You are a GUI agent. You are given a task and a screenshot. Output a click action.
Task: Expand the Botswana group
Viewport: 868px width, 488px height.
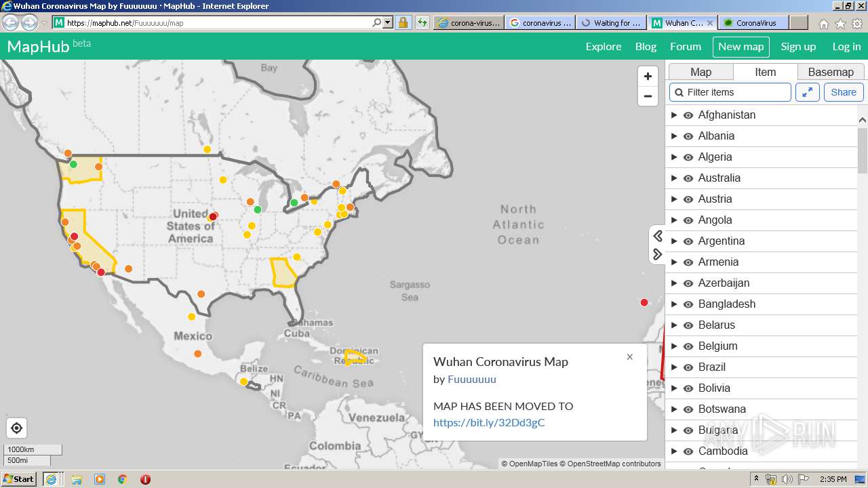[673, 409]
